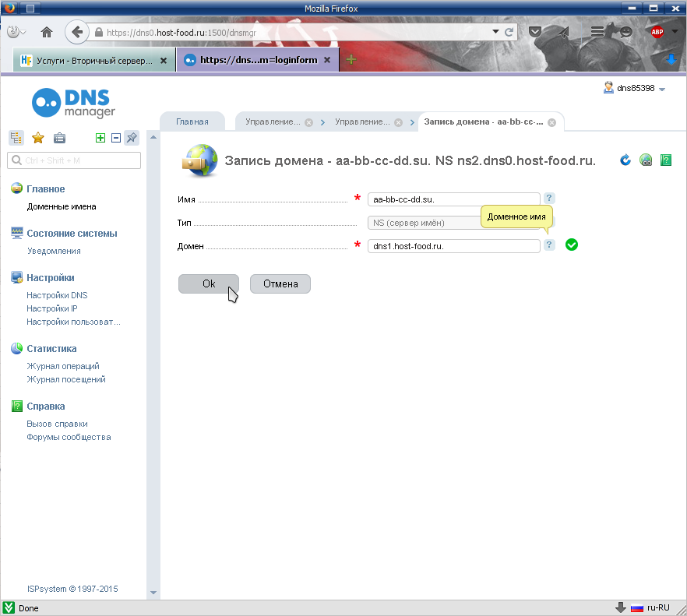Viewport: 687px width, 616px height.
Task: Open 'Форумы сообщества' link
Action: pyautogui.click(x=69, y=437)
